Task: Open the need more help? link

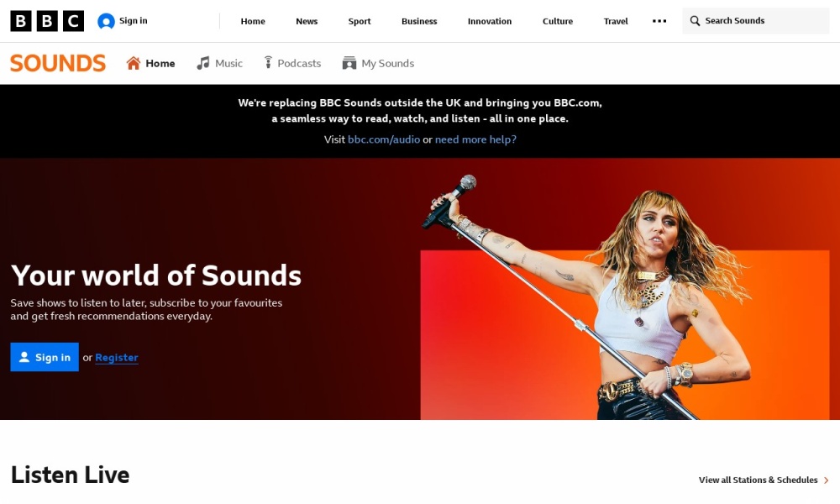Action: click(x=475, y=139)
